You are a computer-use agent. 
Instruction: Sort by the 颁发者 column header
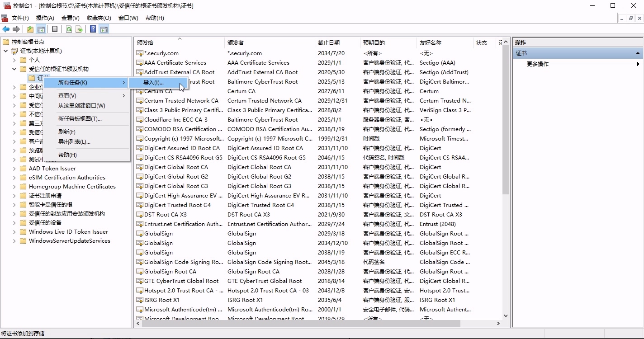click(270, 42)
